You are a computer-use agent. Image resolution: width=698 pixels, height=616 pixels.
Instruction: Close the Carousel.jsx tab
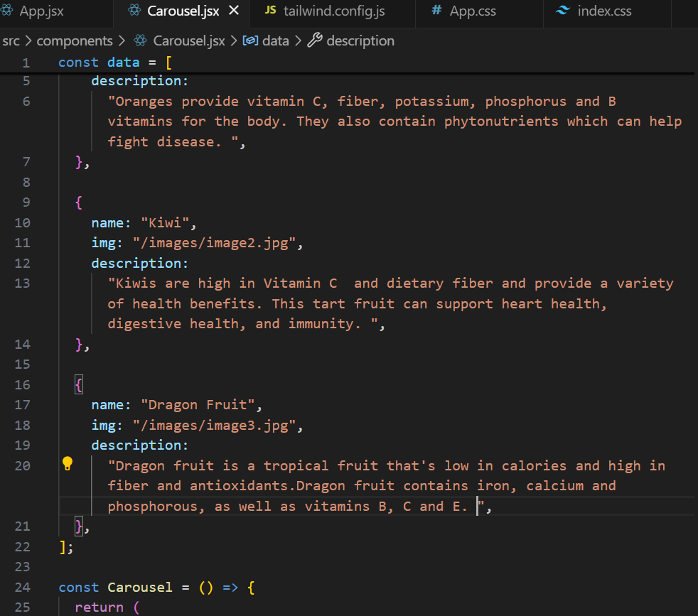pyautogui.click(x=234, y=11)
